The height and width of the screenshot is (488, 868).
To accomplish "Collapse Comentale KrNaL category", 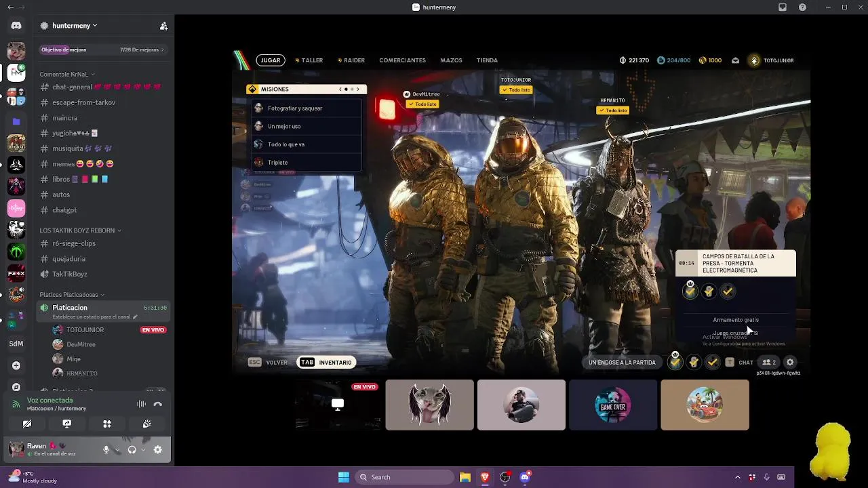I will (x=67, y=74).
